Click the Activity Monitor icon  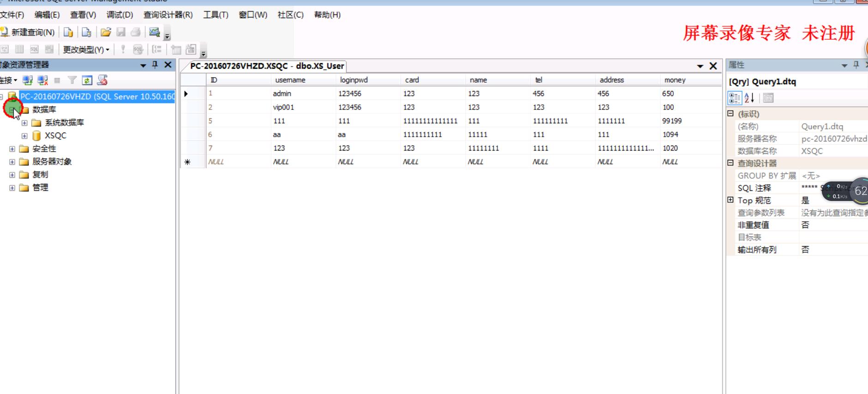pyautogui.click(x=154, y=32)
